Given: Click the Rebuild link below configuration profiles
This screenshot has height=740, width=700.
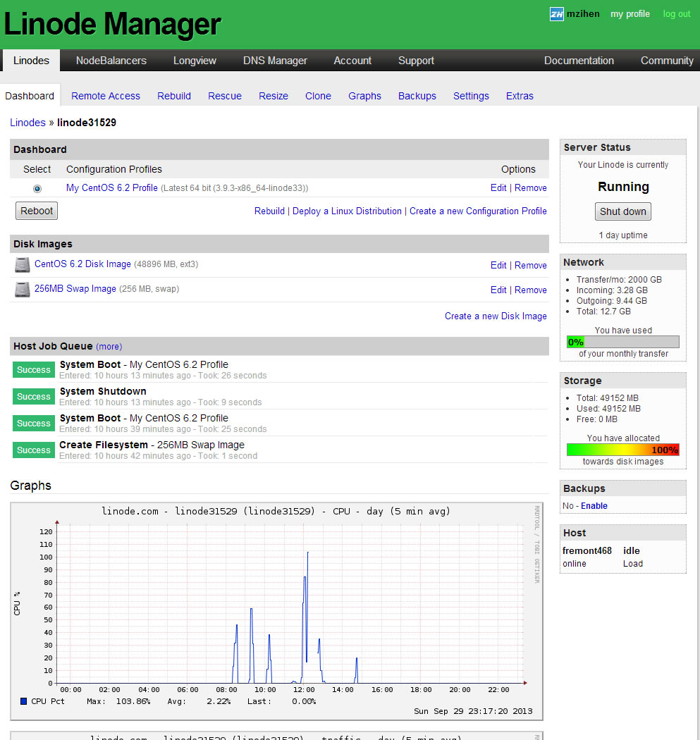Looking at the screenshot, I should (269, 211).
